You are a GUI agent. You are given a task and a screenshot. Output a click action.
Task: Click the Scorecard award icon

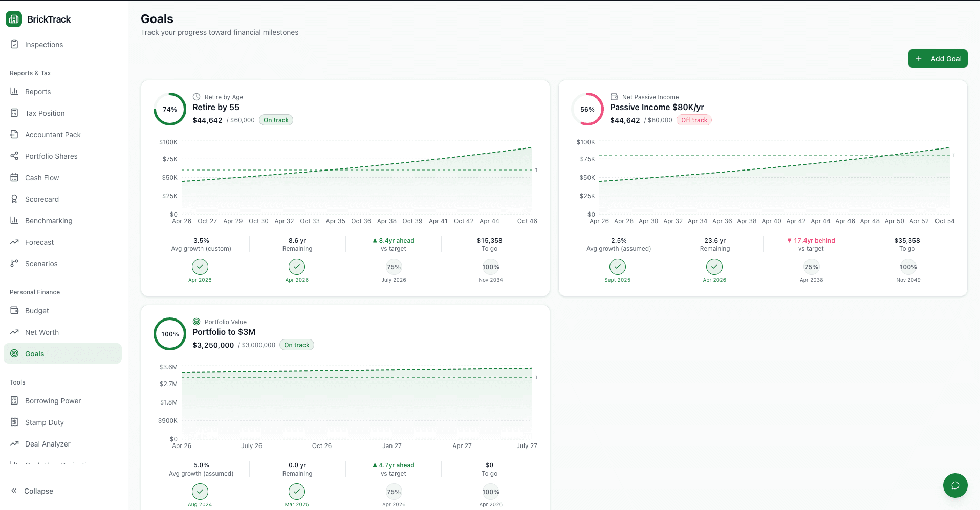coord(14,199)
